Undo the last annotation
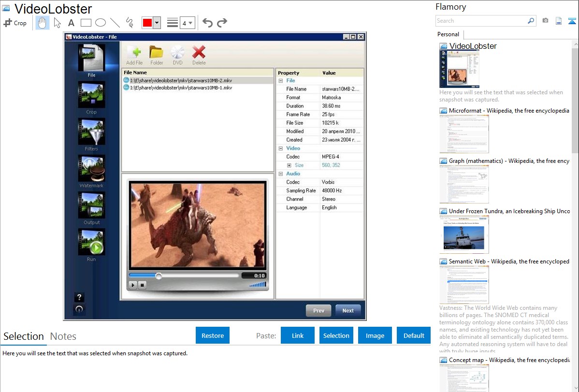Screen dimensions: 579x392 pos(207,23)
